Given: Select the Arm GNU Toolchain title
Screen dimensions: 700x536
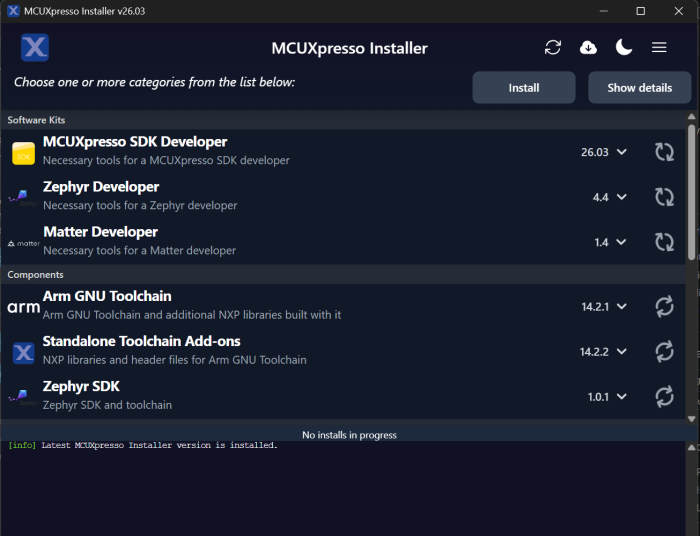Looking at the screenshot, I should point(107,296).
